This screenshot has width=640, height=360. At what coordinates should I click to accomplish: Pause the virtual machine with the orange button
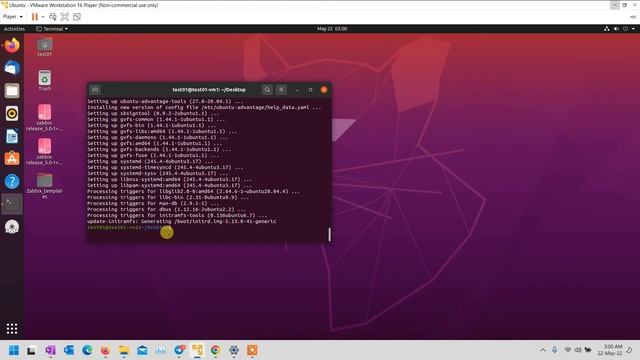[35, 17]
